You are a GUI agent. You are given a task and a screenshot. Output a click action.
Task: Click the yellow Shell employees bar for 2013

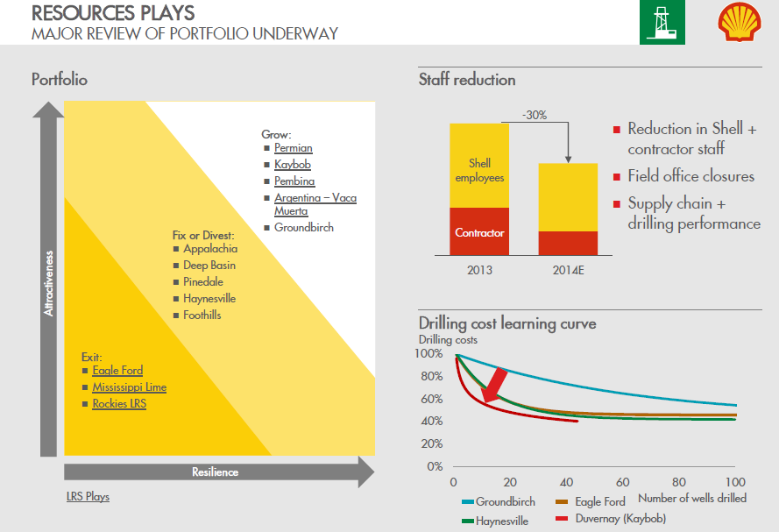478,164
